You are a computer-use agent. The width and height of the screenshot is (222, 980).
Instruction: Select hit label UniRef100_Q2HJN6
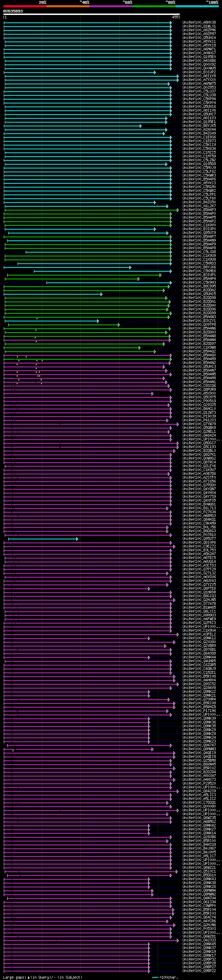click(x=199, y=925)
